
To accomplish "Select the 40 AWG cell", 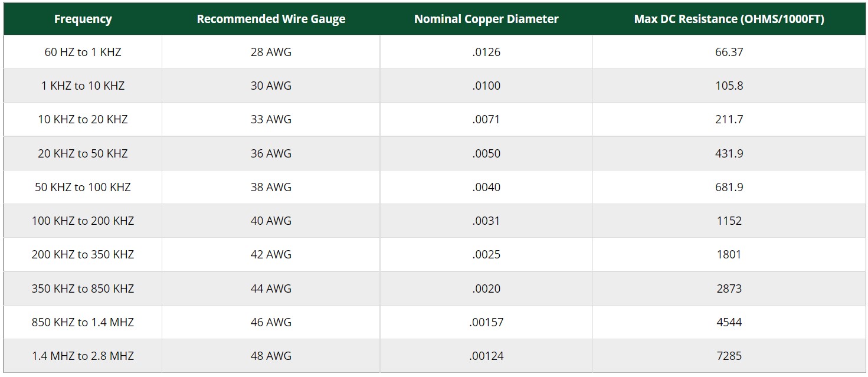I will coord(271,221).
